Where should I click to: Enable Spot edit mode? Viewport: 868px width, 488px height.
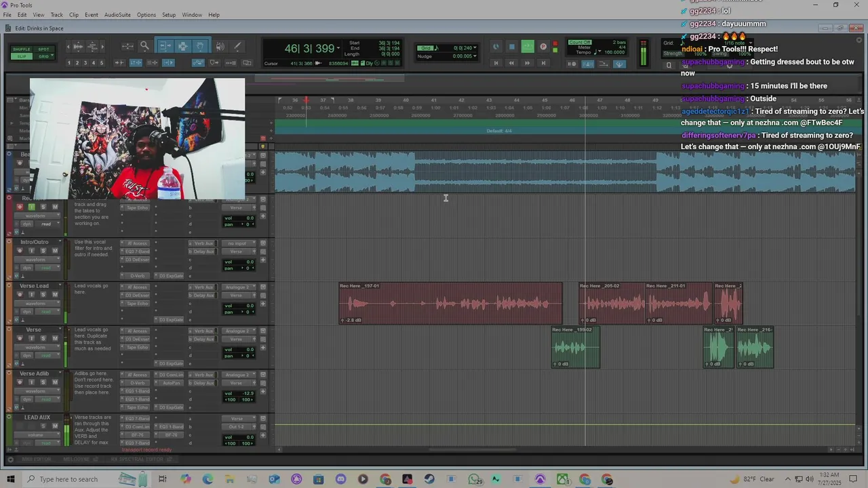click(43, 49)
